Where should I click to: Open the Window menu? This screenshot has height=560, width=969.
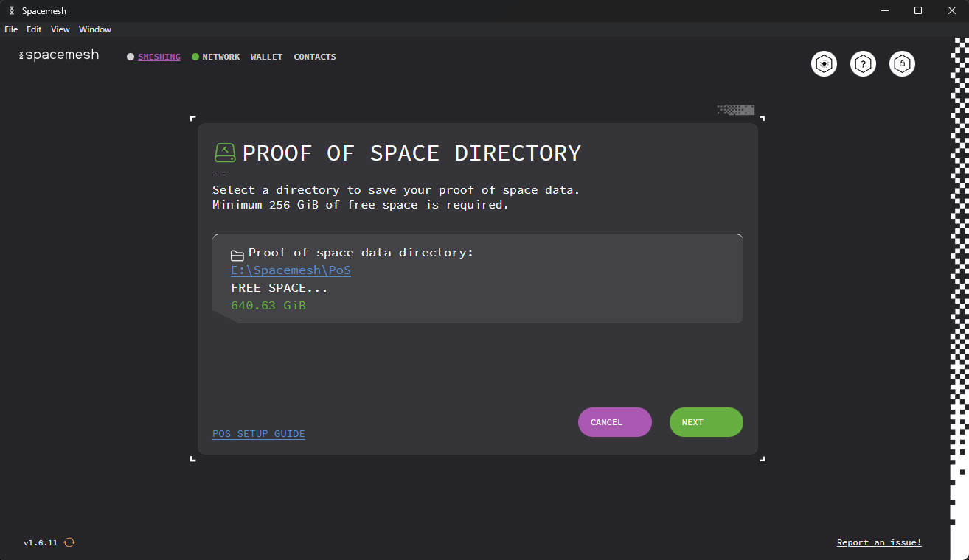click(x=95, y=29)
